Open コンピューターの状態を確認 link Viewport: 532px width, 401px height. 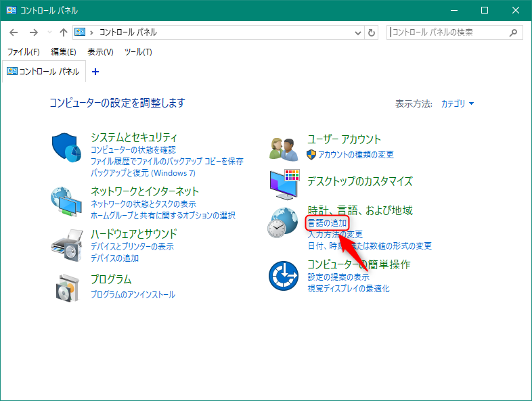[133, 150]
